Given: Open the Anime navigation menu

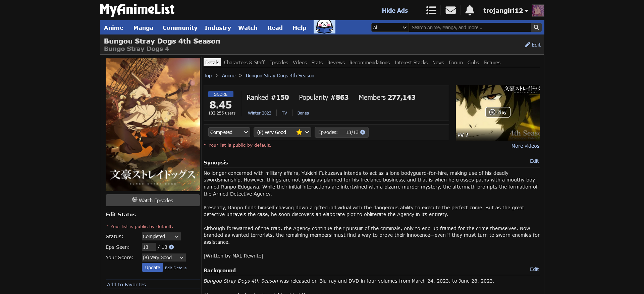Looking at the screenshot, I should [113, 28].
